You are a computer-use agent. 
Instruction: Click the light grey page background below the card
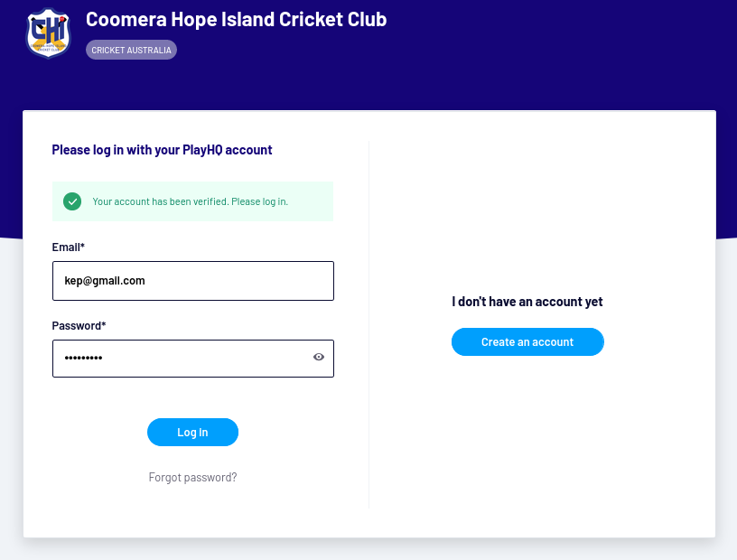[x=368, y=549]
